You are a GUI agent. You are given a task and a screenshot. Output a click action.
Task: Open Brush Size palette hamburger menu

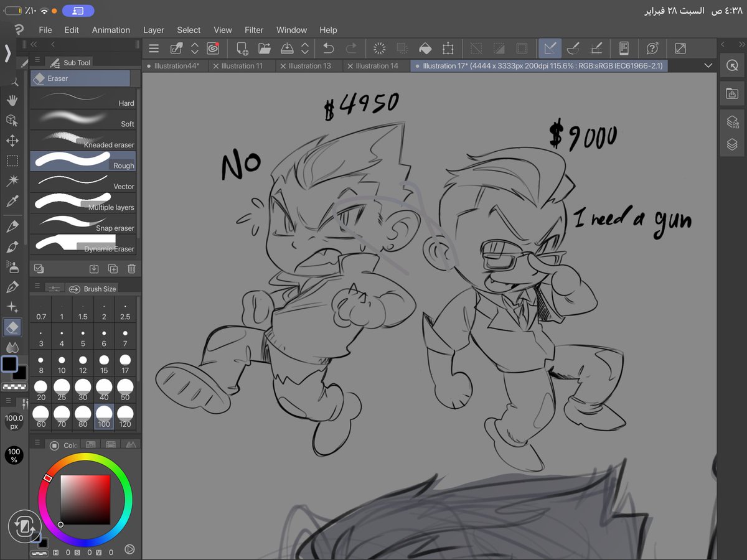coord(37,287)
